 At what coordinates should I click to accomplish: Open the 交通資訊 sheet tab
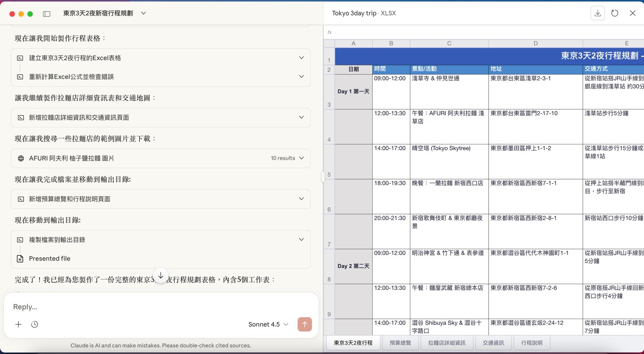[493, 343]
